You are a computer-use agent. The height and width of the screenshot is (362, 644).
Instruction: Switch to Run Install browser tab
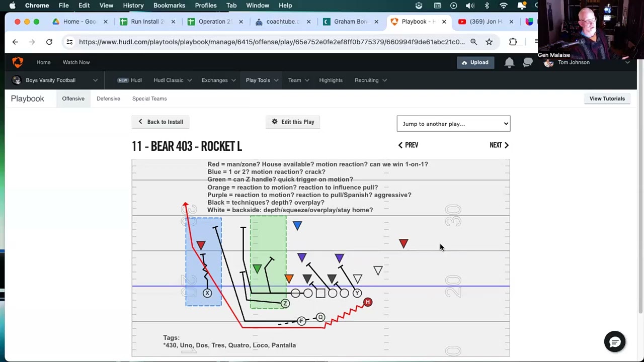click(x=147, y=22)
